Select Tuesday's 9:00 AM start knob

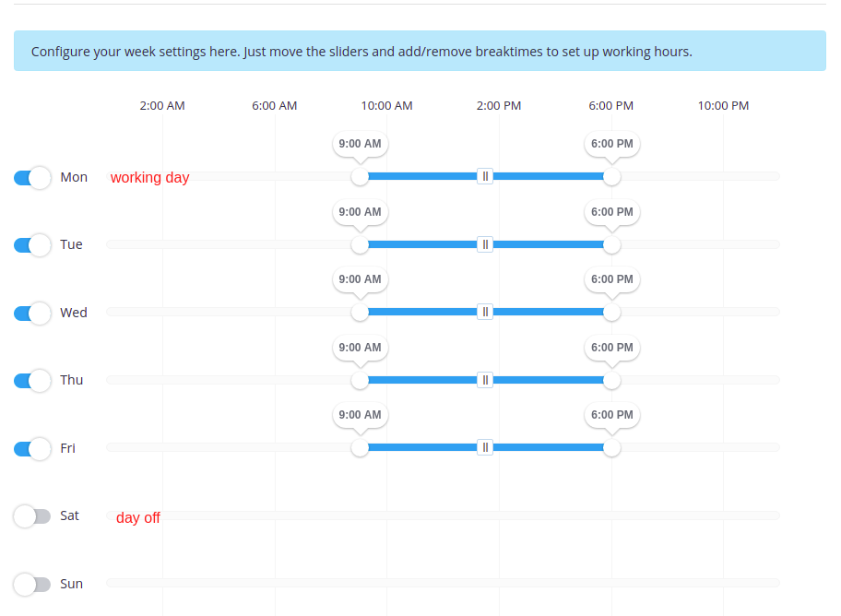coord(360,244)
